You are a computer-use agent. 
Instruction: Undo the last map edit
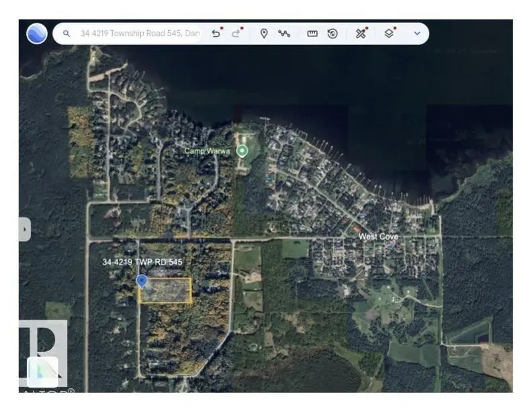pyautogui.click(x=216, y=34)
